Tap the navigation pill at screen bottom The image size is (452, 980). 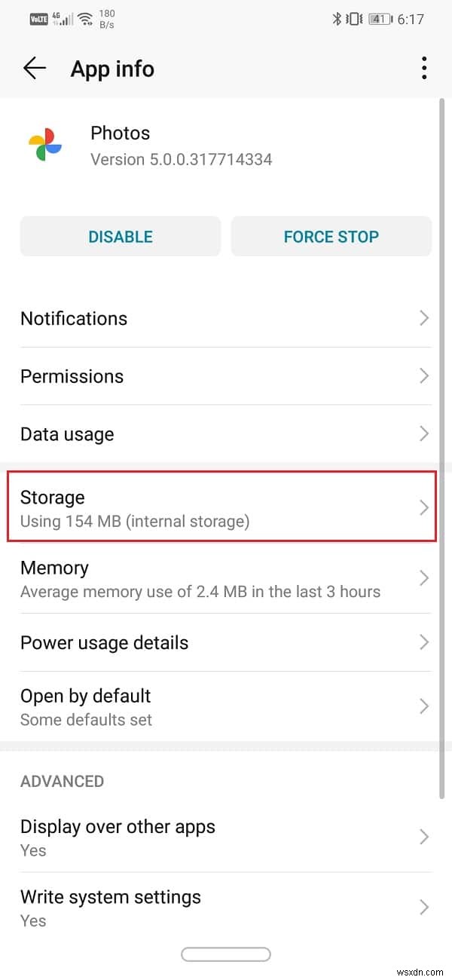coord(226,954)
